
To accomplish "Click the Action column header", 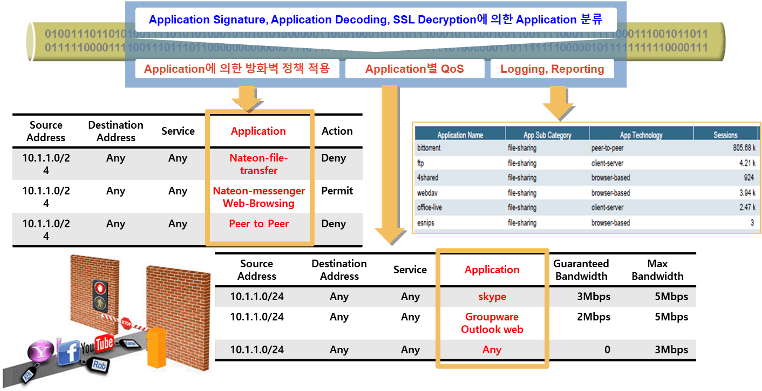I will 337,131.
